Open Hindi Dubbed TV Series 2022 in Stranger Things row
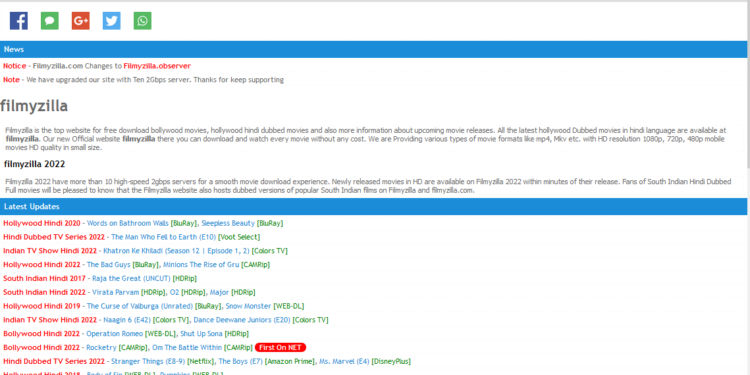This screenshot has width=750, height=375. tap(54, 362)
